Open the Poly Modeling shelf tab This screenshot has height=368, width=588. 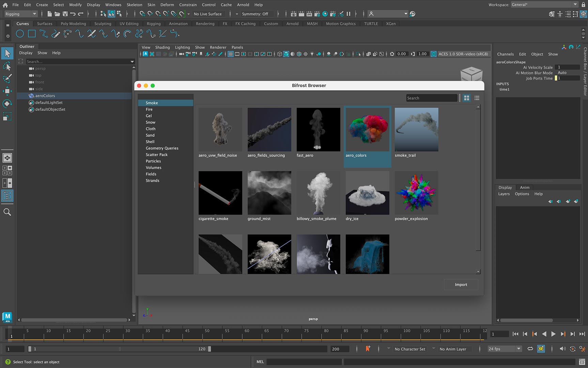pos(73,24)
